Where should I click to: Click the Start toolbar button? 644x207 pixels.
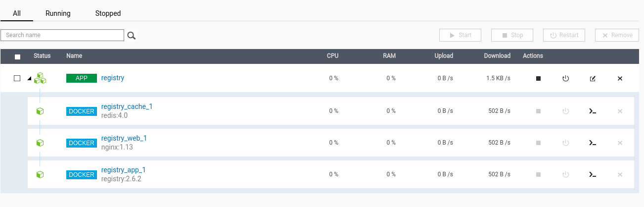pos(460,35)
